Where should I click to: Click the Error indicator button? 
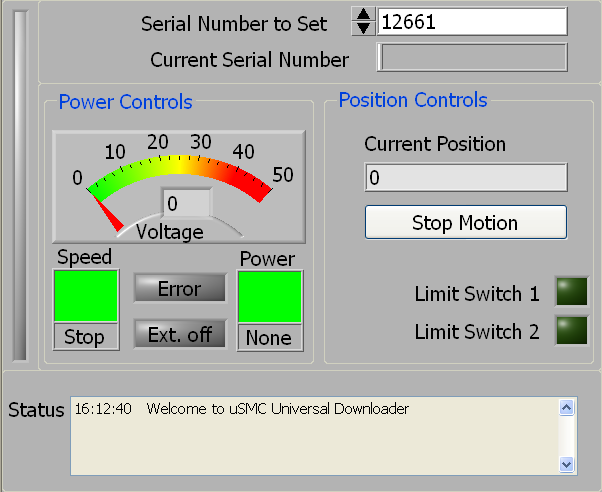[x=180, y=289]
